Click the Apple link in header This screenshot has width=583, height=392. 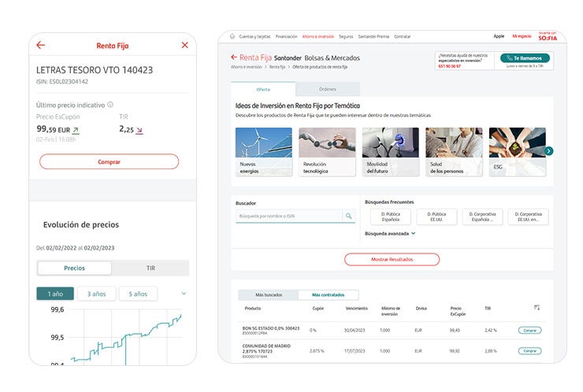coord(499,36)
